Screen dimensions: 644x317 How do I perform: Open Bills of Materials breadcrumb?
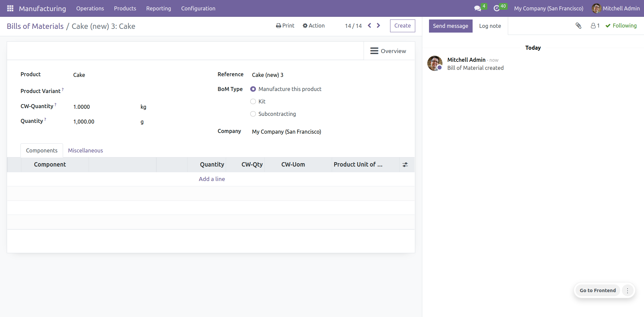click(35, 26)
